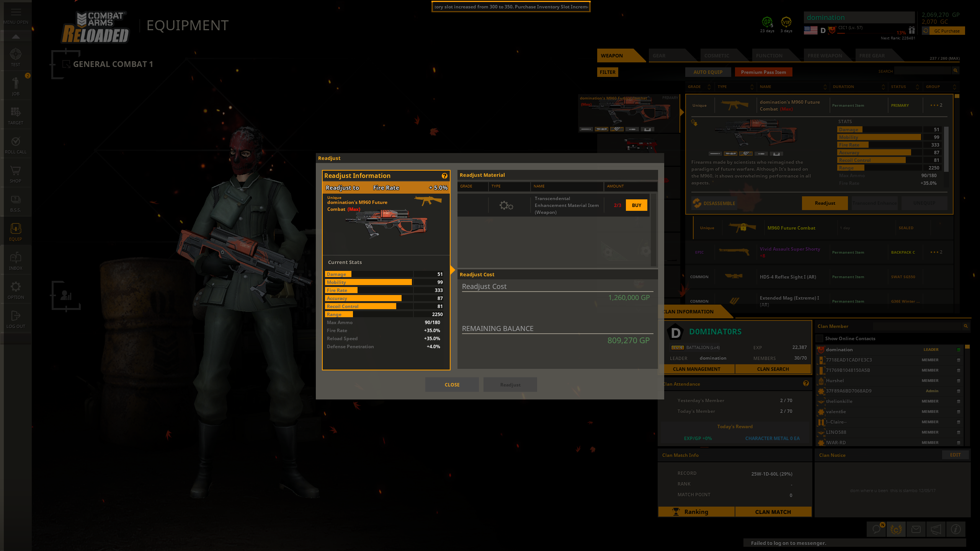Open the Target sidebar icon
Image resolution: width=980 pixels, height=551 pixels.
16,112
